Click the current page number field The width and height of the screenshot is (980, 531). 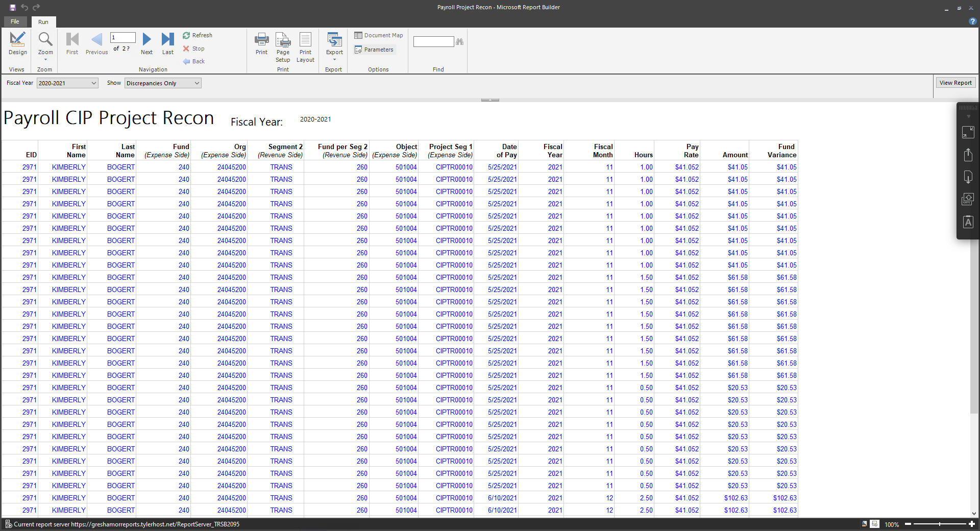point(123,37)
